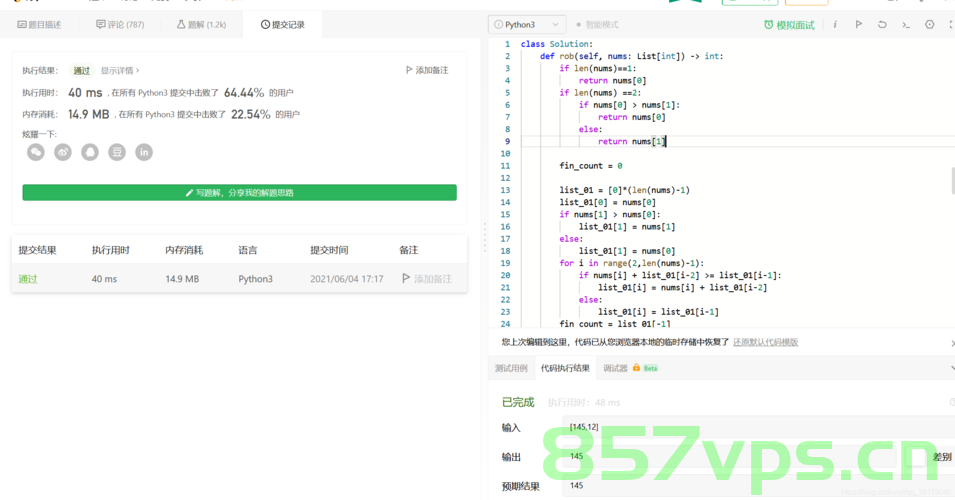This screenshot has height=500, width=955.
Task: Share result via QQ icon
Action: [90, 152]
